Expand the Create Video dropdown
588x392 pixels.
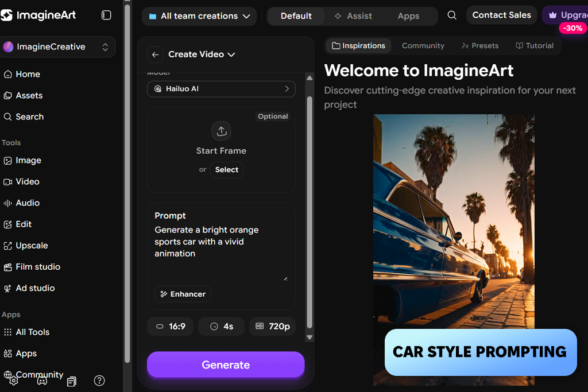point(202,55)
